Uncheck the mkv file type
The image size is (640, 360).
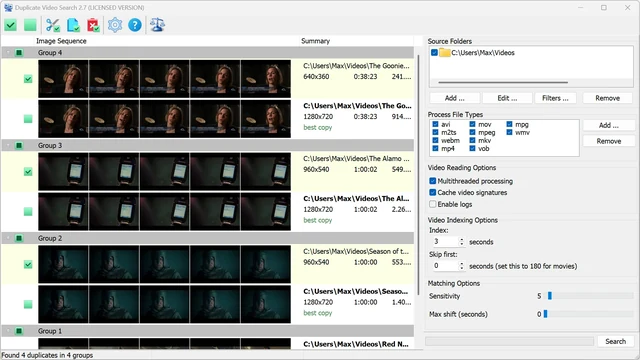point(472,140)
